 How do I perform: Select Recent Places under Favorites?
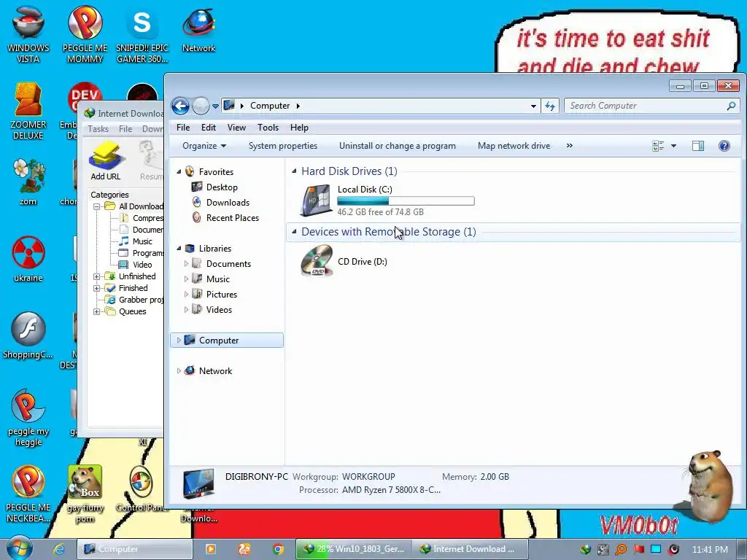(233, 217)
